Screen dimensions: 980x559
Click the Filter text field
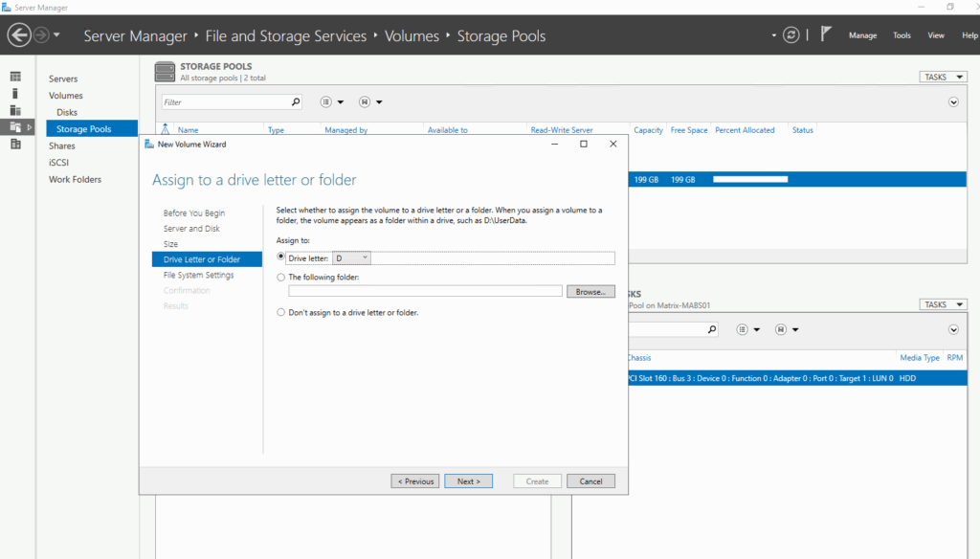pos(225,101)
